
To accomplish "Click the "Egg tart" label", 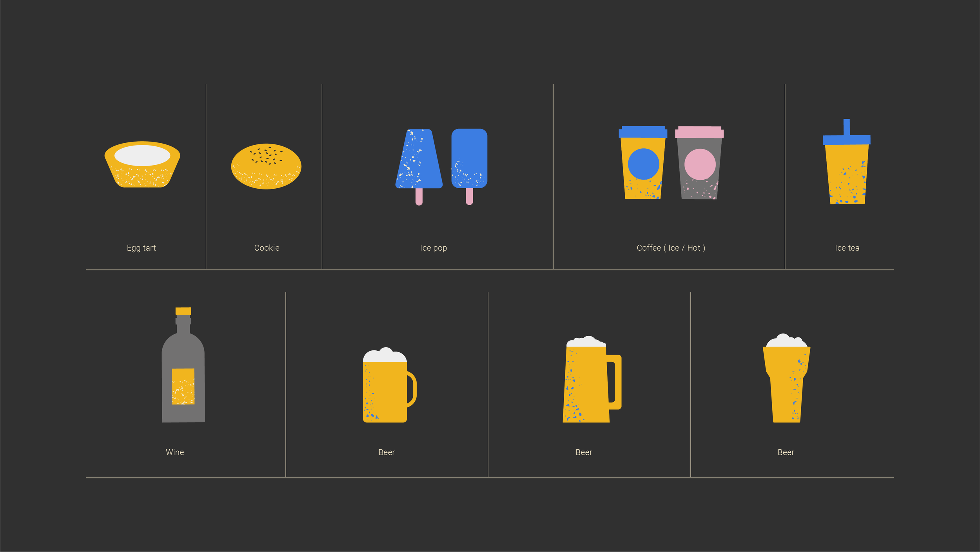I will [142, 248].
